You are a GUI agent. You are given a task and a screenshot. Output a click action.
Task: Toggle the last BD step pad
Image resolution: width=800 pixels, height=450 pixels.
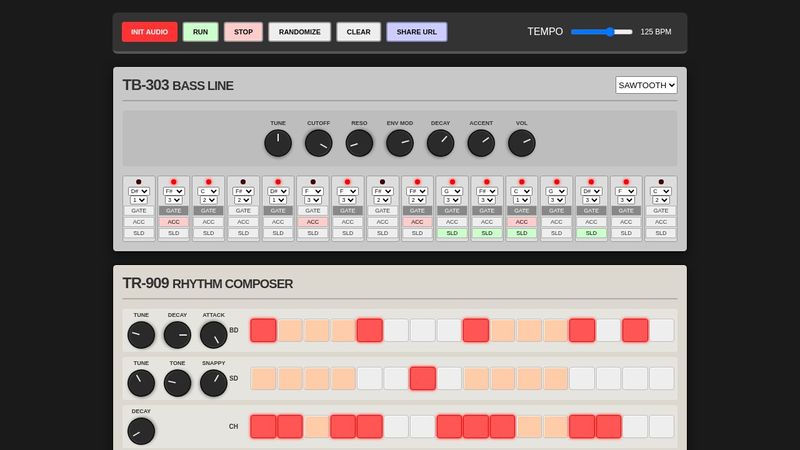tap(662, 330)
